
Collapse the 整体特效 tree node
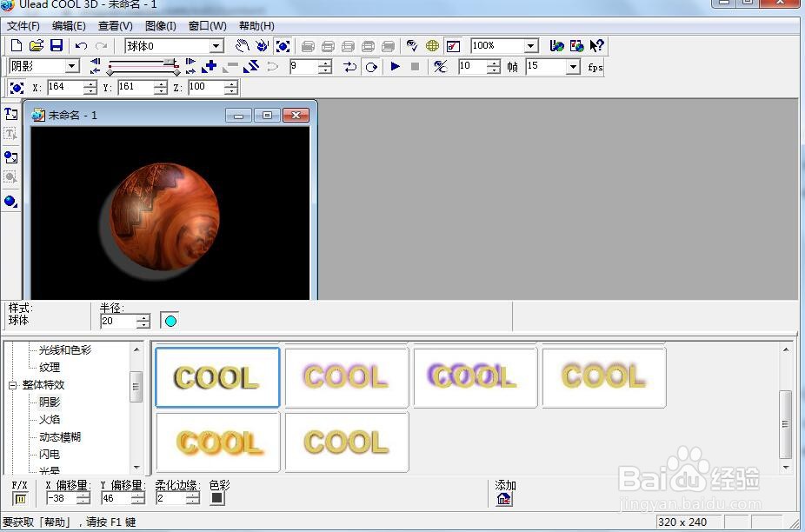coord(13,385)
